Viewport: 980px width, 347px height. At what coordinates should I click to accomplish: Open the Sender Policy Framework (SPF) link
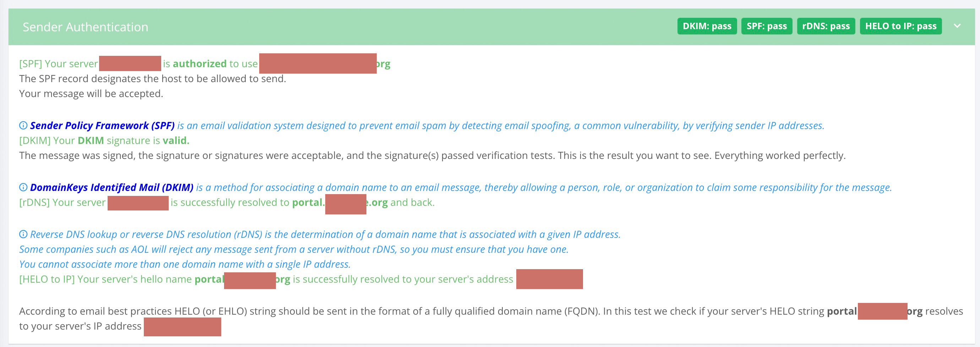coord(102,126)
